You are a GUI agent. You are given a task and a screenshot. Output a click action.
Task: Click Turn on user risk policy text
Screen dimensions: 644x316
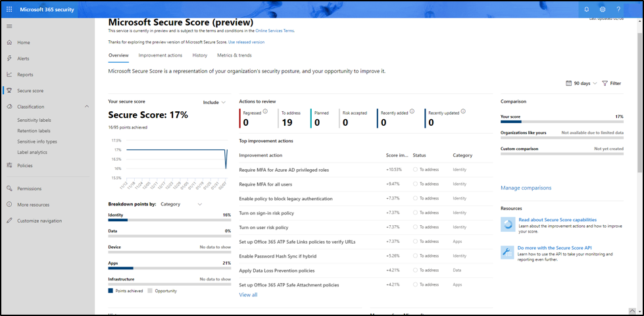pyautogui.click(x=264, y=227)
